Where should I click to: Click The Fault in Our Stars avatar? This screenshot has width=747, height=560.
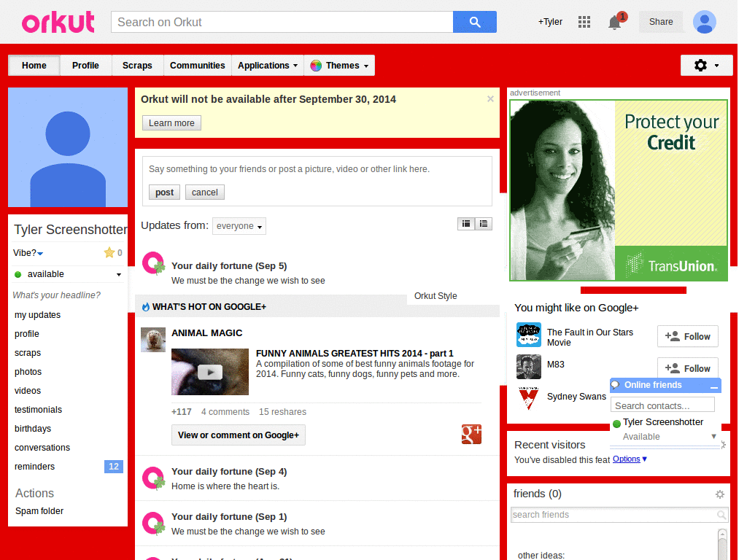tap(529, 335)
